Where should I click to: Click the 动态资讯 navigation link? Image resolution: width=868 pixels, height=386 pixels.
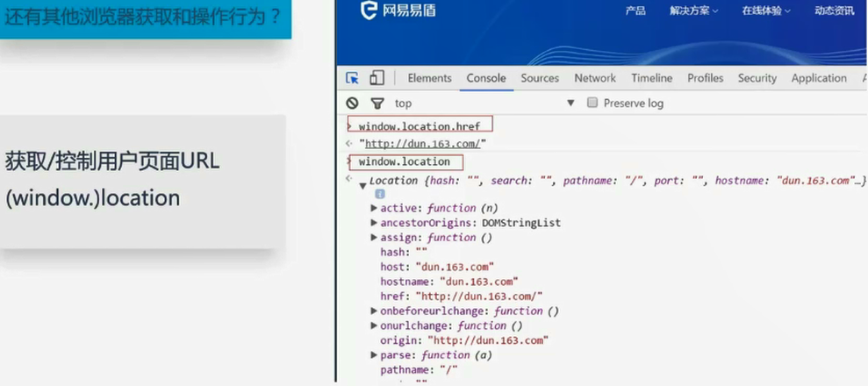tap(835, 11)
